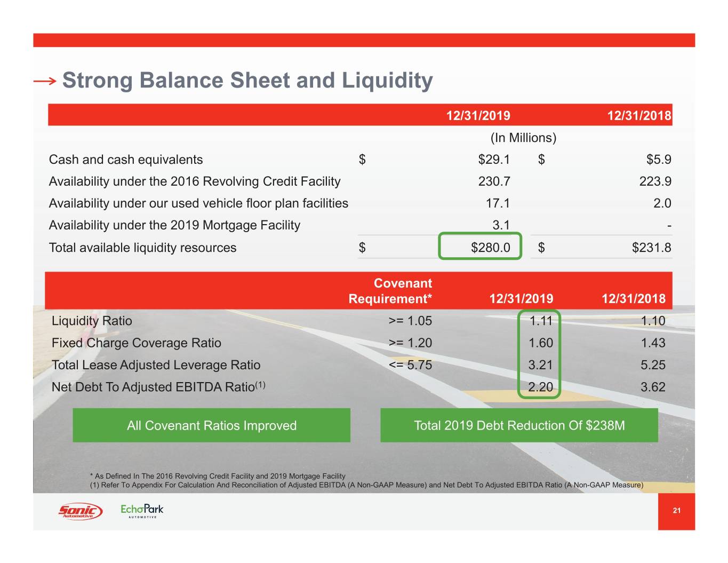Click the green-highlighted 1.11 liquidity ratio
Image resolution: width=728 pixels, height=563 pixels.
(x=540, y=321)
